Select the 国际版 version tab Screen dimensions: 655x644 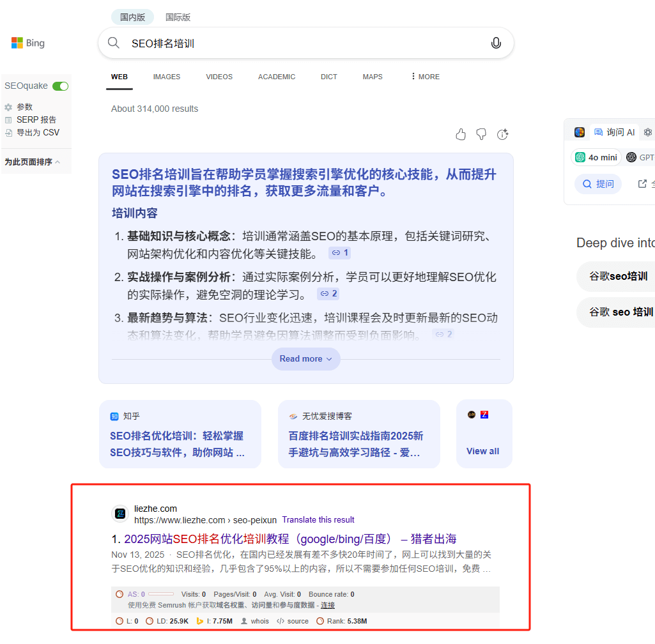pyautogui.click(x=178, y=17)
